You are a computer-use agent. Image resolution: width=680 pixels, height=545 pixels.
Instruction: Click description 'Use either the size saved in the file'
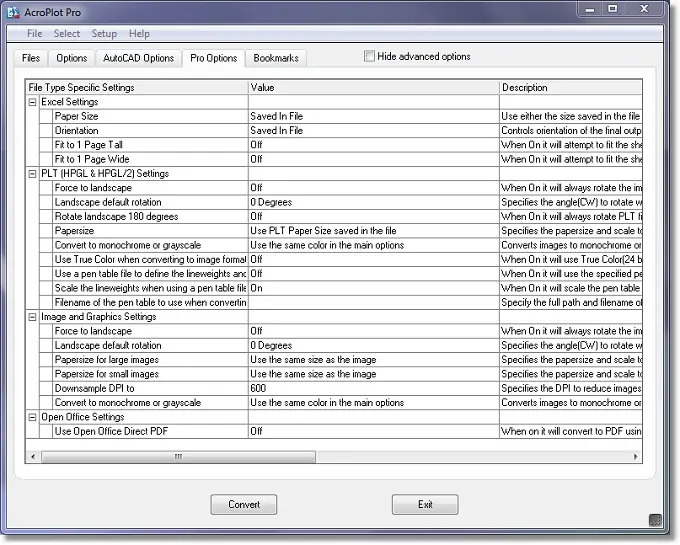coord(571,116)
